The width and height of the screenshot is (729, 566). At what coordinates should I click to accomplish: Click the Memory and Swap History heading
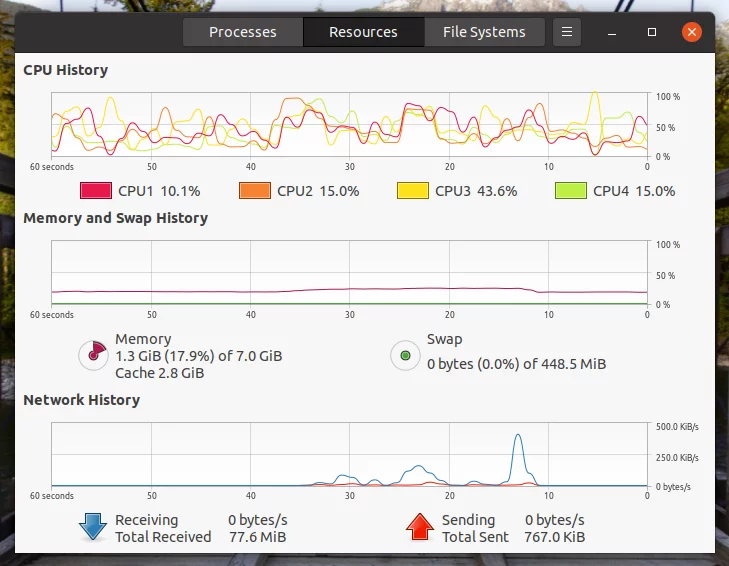click(x=115, y=218)
